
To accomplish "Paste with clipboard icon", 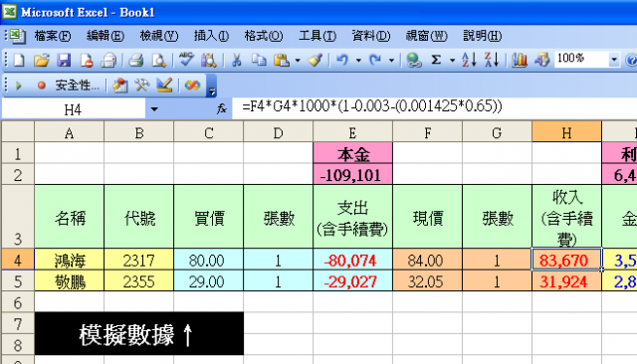I will coord(282,60).
